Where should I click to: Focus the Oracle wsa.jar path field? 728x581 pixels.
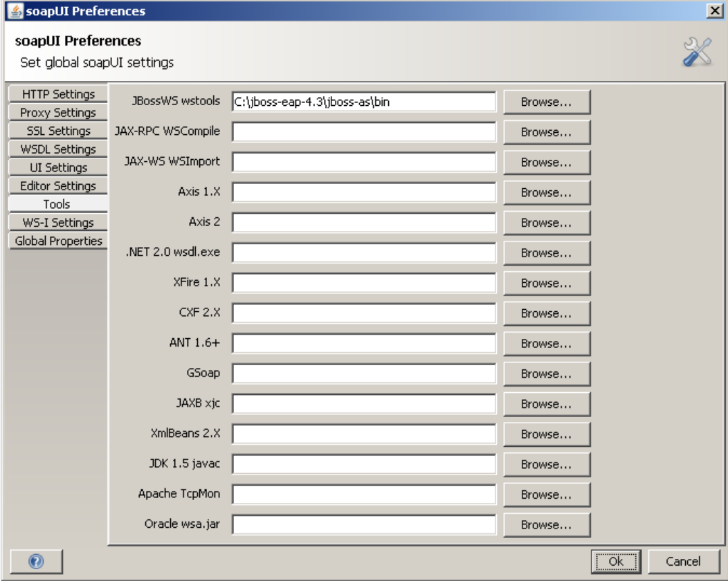(364, 524)
